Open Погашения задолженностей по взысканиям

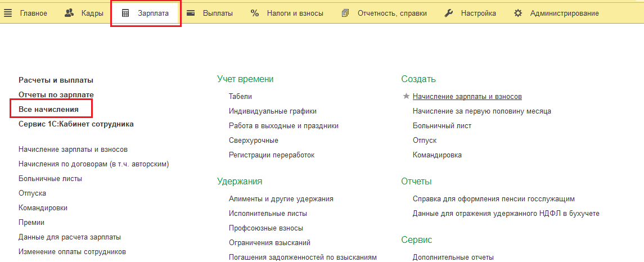303,257
